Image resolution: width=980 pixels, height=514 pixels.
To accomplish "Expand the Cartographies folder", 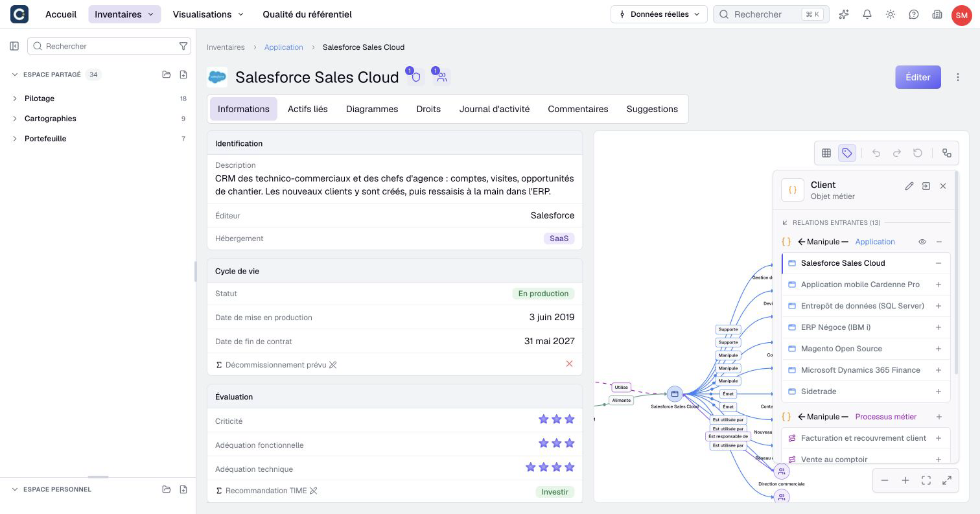I will pyautogui.click(x=15, y=119).
